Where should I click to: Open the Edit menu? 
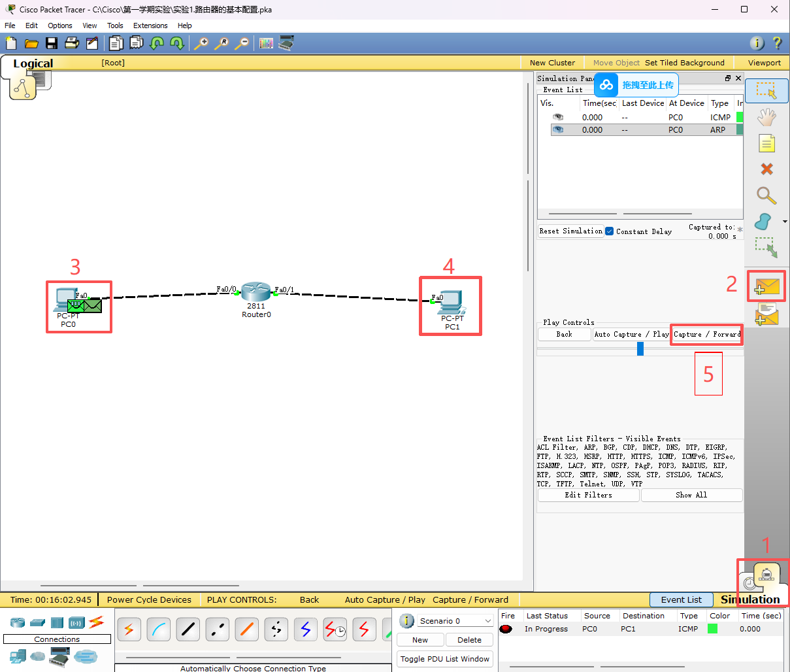click(x=31, y=25)
